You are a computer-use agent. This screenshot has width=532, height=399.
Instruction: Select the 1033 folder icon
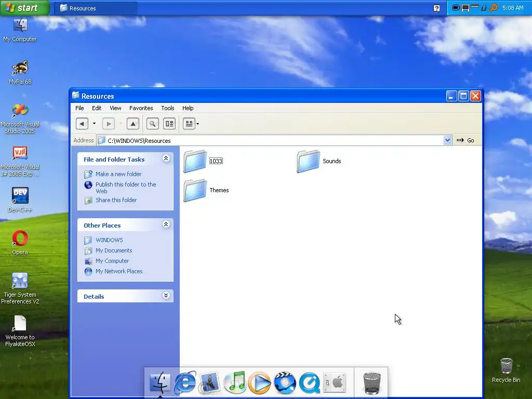pyautogui.click(x=195, y=161)
